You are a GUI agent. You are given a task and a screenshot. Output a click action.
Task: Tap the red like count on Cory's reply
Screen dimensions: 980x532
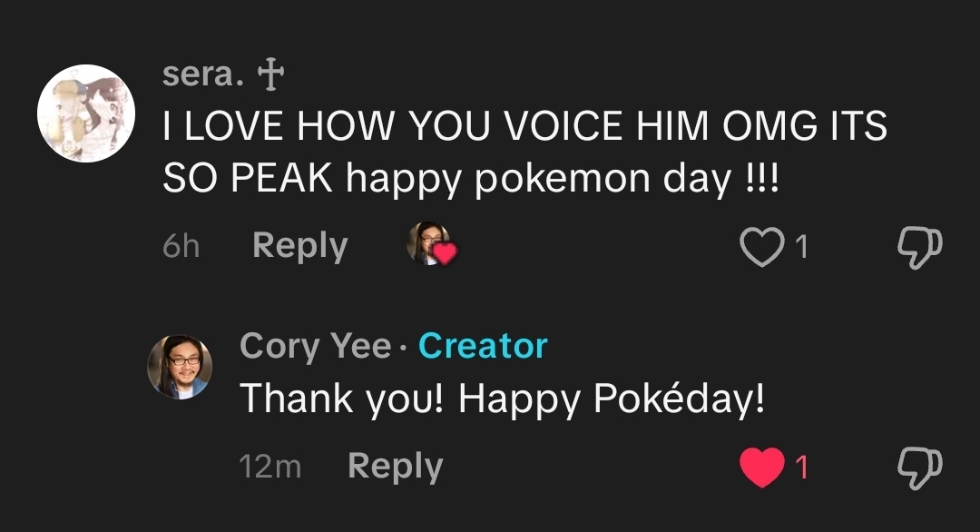click(801, 467)
